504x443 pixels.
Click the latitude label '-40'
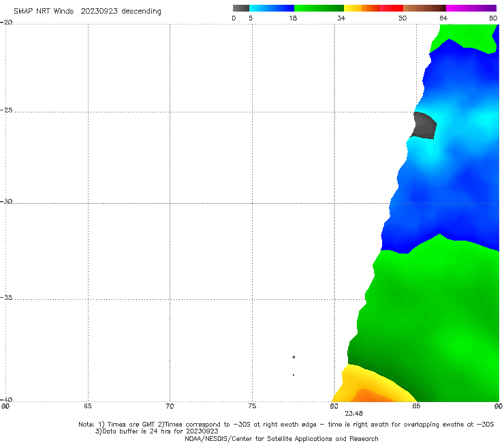[x=6, y=399]
